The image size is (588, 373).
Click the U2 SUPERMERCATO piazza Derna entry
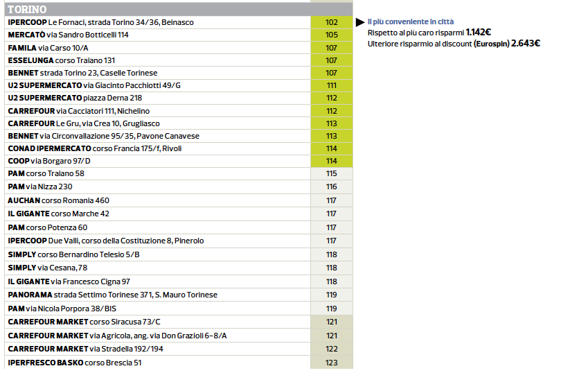coord(75,98)
